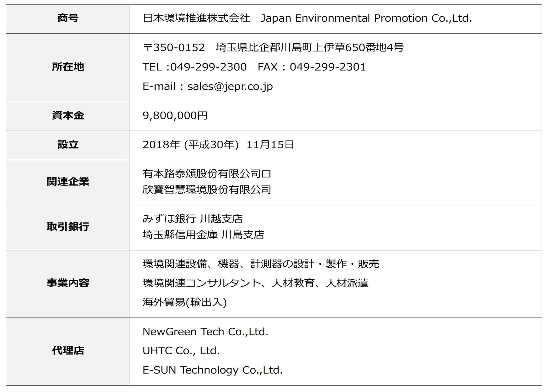Click the 資本金 row label
The height and width of the screenshot is (392, 548).
(68, 115)
